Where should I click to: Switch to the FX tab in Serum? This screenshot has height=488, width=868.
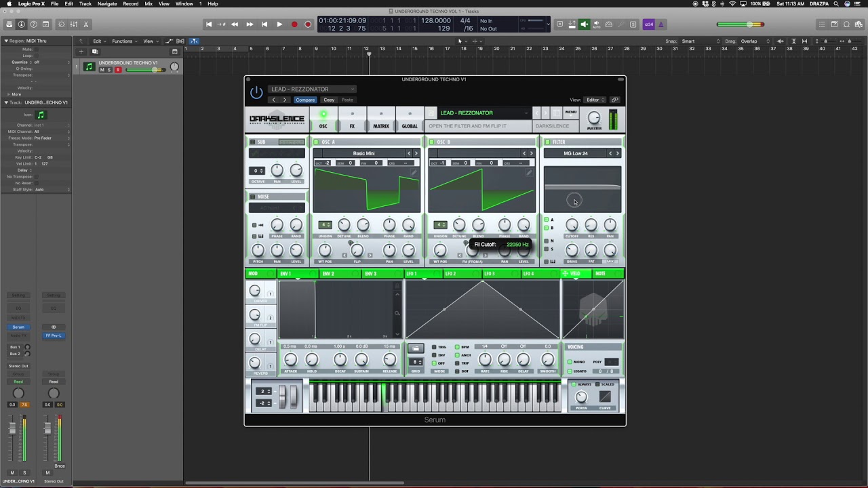352,121
